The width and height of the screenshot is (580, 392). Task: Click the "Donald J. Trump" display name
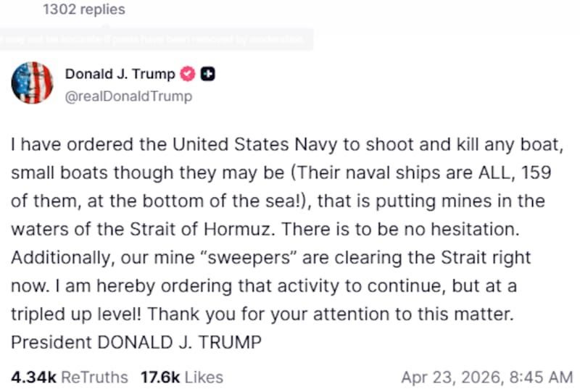click(x=120, y=74)
